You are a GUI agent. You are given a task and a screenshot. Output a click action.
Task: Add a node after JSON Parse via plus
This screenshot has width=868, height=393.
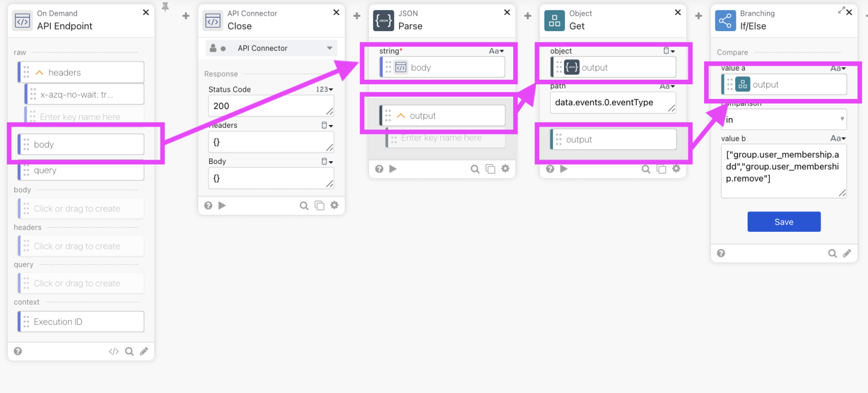tap(527, 16)
